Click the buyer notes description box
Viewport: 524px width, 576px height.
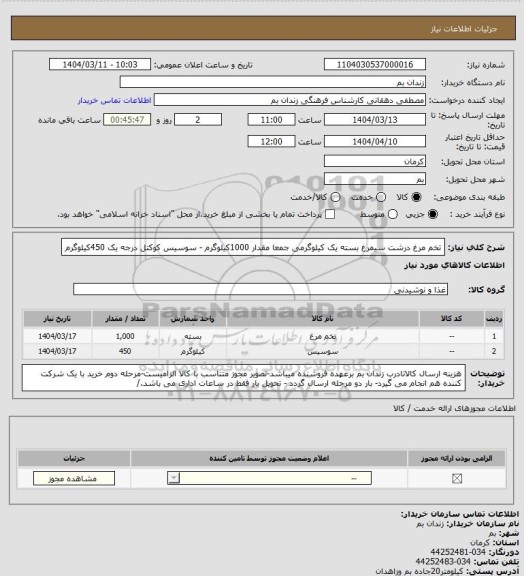[244, 378]
